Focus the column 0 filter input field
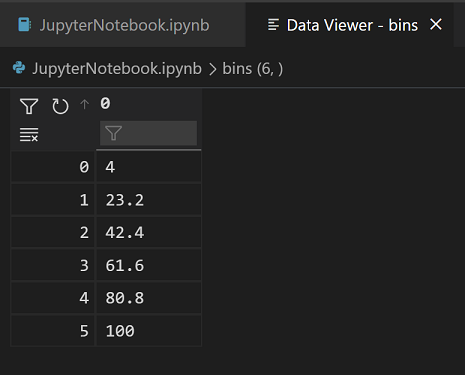Screen dimensions: 465x375 149,133
